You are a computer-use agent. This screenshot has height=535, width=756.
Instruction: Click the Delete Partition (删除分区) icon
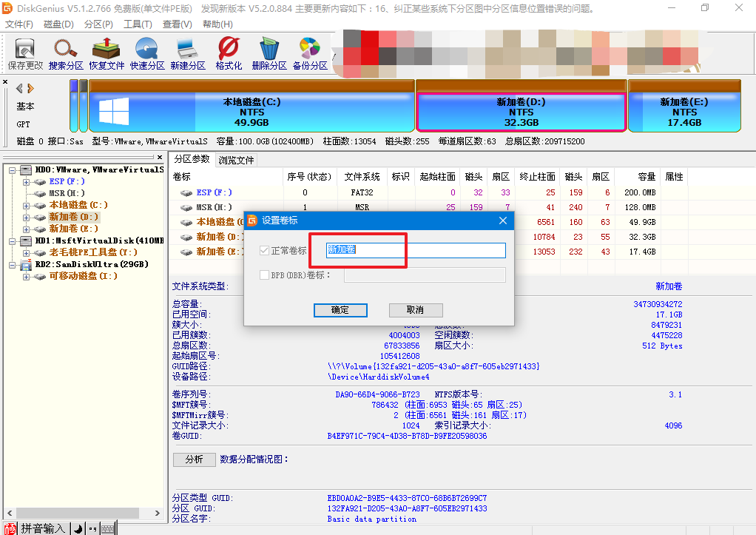point(269,53)
